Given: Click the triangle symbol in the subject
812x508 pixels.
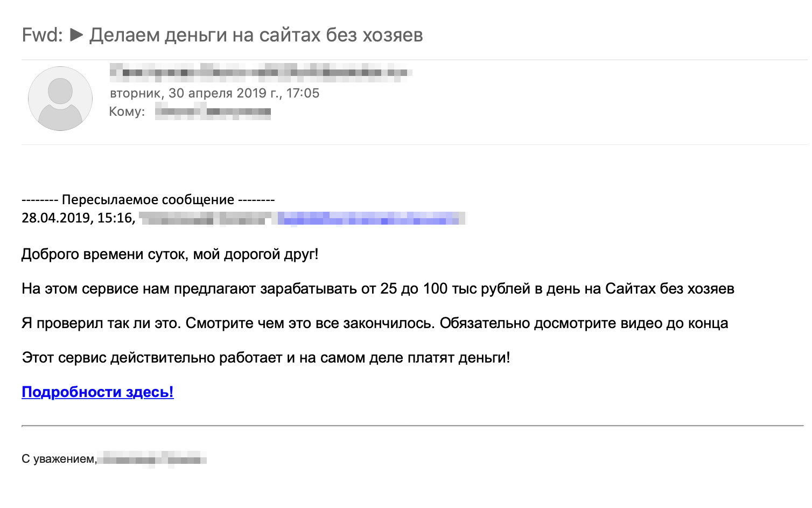Looking at the screenshot, I should (77, 35).
